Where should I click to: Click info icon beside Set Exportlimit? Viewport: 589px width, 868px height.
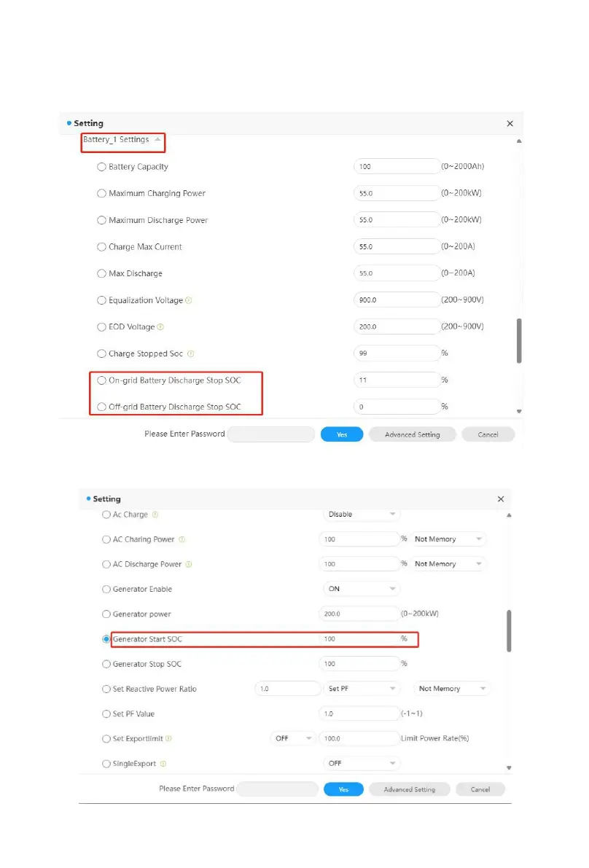pyautogui.click(x=168, y=739)
